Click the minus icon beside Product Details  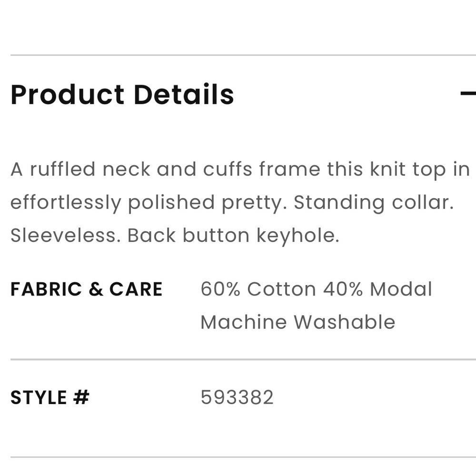click(x=468, y=94)
